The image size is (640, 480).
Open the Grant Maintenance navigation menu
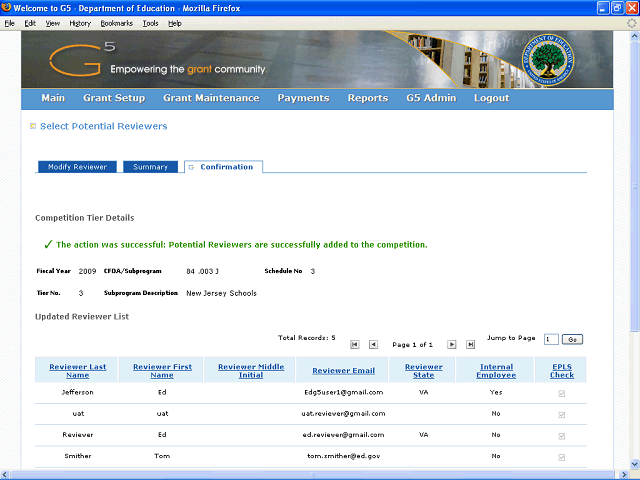click(211, 98)
